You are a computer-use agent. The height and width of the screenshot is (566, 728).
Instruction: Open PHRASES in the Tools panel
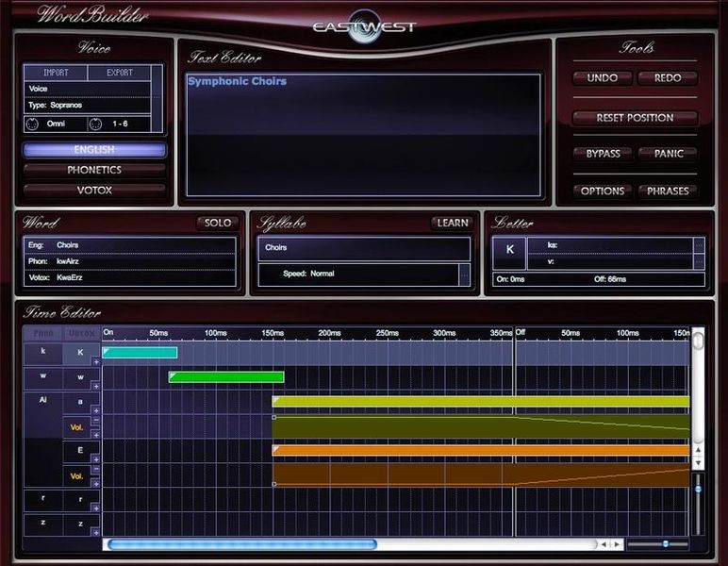pos(668,191)
